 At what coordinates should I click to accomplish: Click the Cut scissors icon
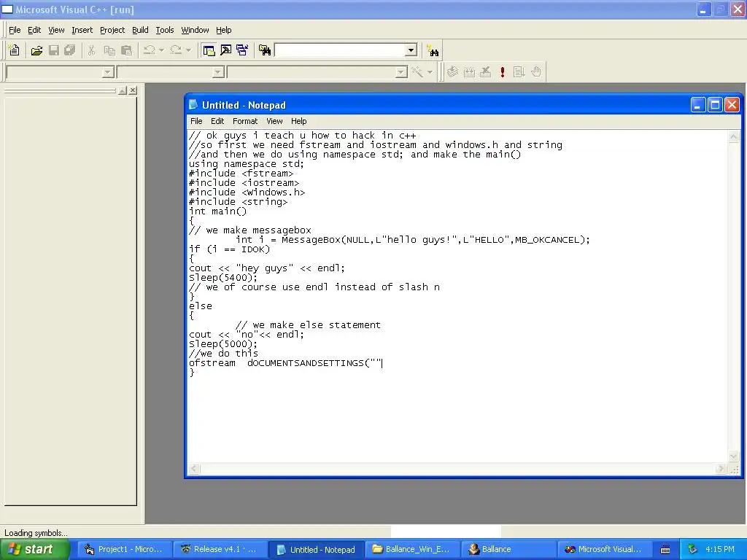pos(91,50)
